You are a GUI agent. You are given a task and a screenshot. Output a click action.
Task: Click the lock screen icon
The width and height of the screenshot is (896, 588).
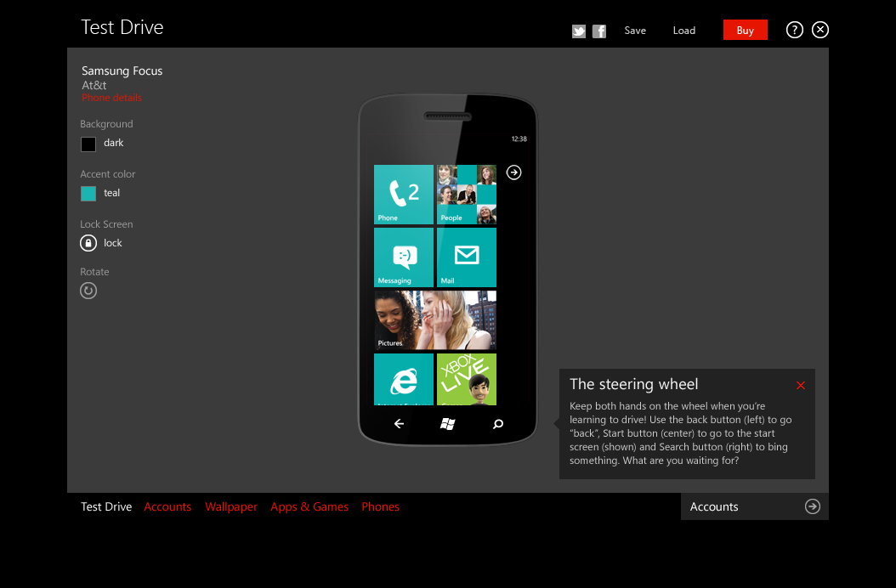point(88,243)
